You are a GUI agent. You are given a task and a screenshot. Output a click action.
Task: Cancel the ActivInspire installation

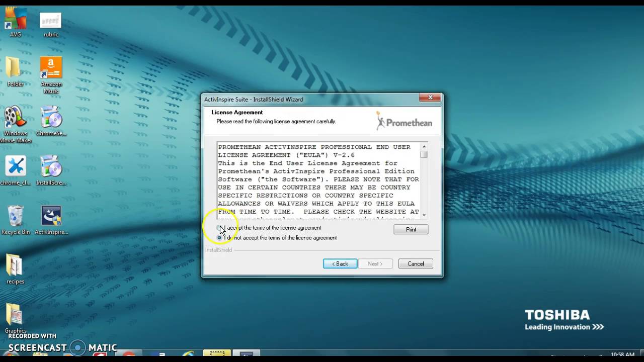416,264
